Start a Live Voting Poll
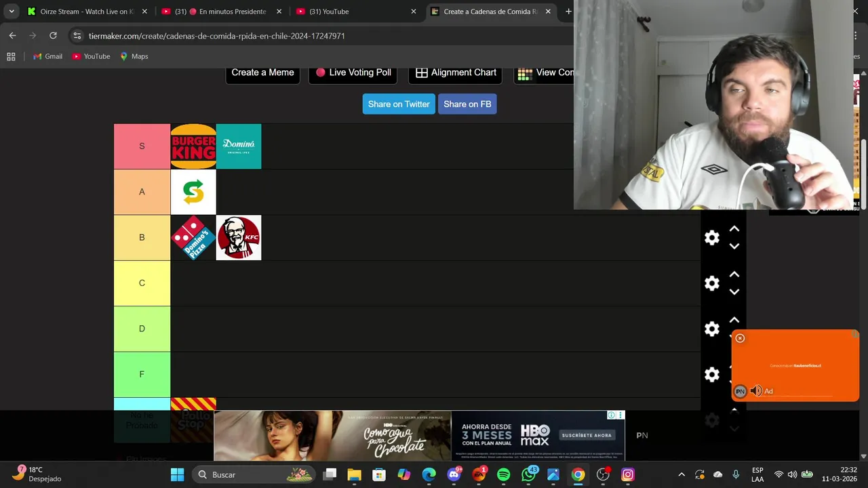The width and height of the screenshot is (868, 488). tap(353, 73)
